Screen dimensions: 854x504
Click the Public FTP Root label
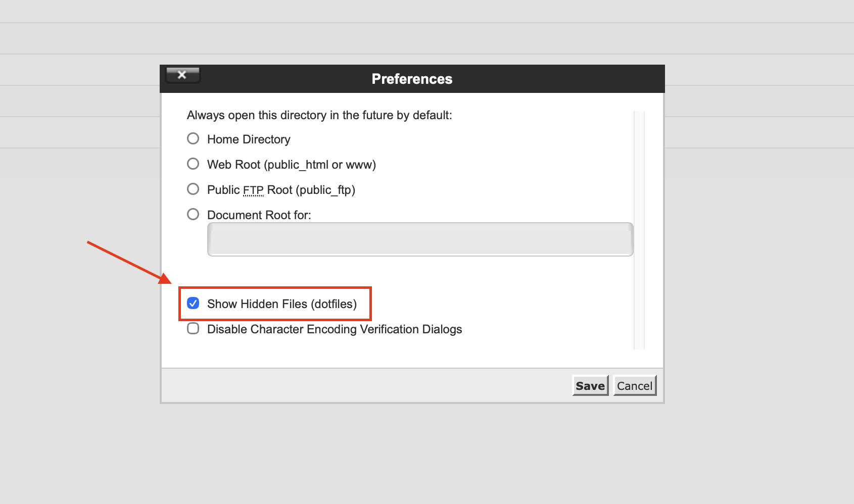click(281, 190)
